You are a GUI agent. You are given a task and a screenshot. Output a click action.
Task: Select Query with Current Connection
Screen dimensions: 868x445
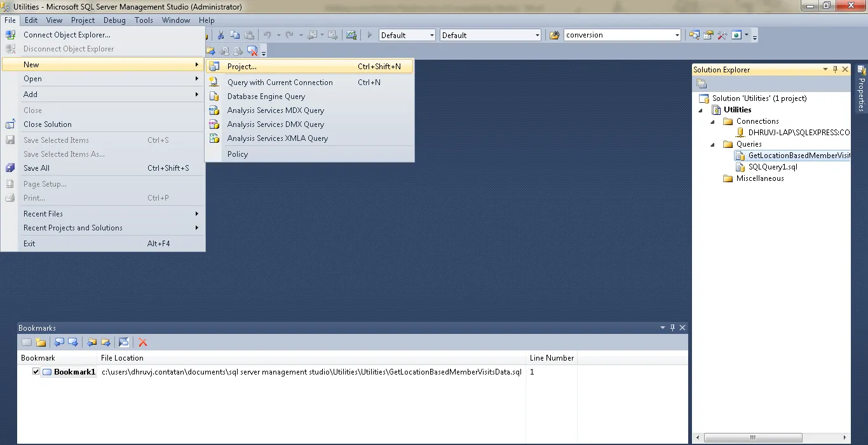pyautogui.click(x=309, y=83)
